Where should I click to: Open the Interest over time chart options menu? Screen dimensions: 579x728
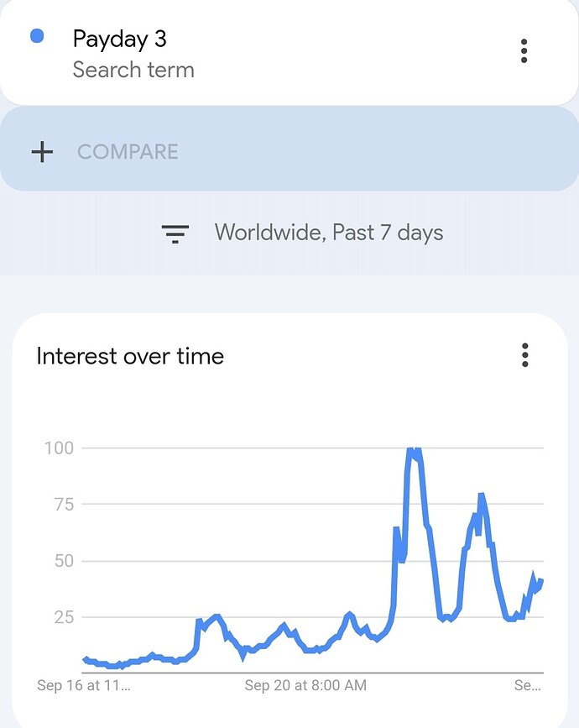click(524, 355)
